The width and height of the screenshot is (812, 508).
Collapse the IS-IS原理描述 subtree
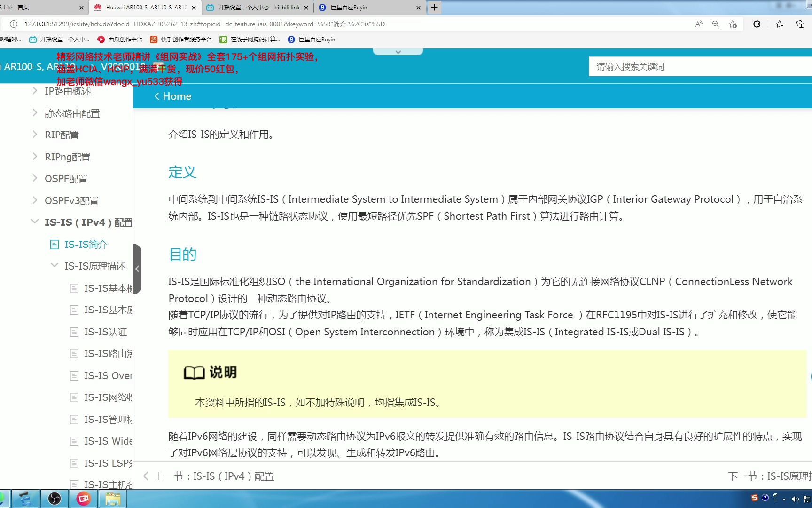point(54,265)
